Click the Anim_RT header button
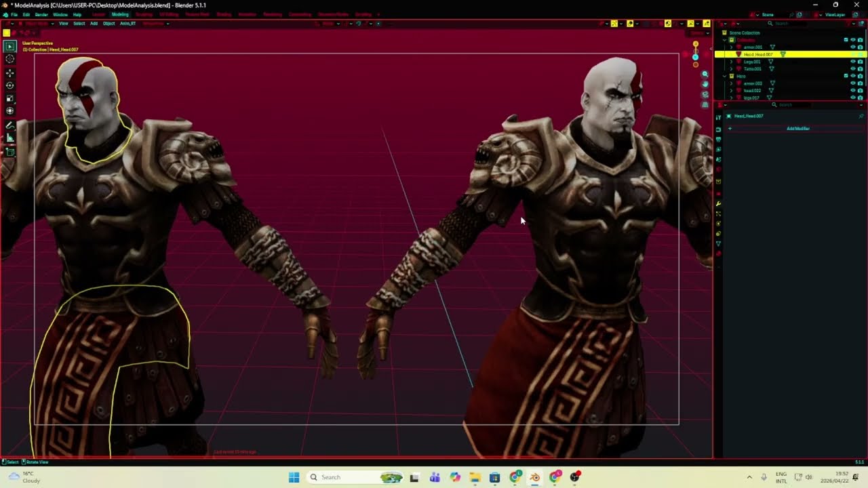The height and width of the screenshot is (488, 868). 127,24
